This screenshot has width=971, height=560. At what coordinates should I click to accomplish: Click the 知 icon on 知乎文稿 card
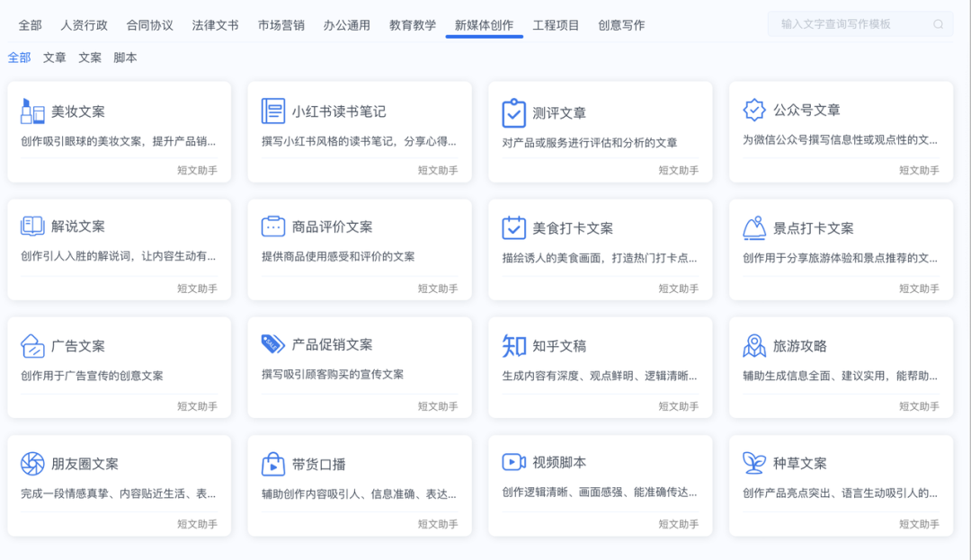(513, 346)
